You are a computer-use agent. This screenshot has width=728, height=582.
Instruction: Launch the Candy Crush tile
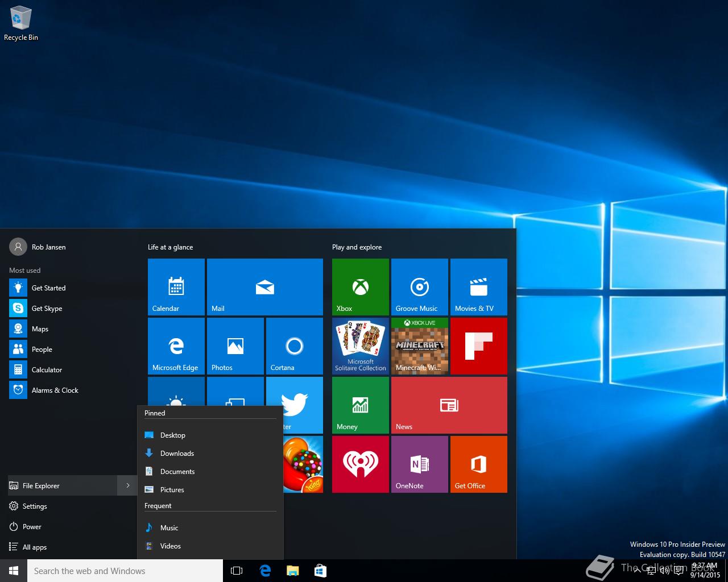coord(303,464)
